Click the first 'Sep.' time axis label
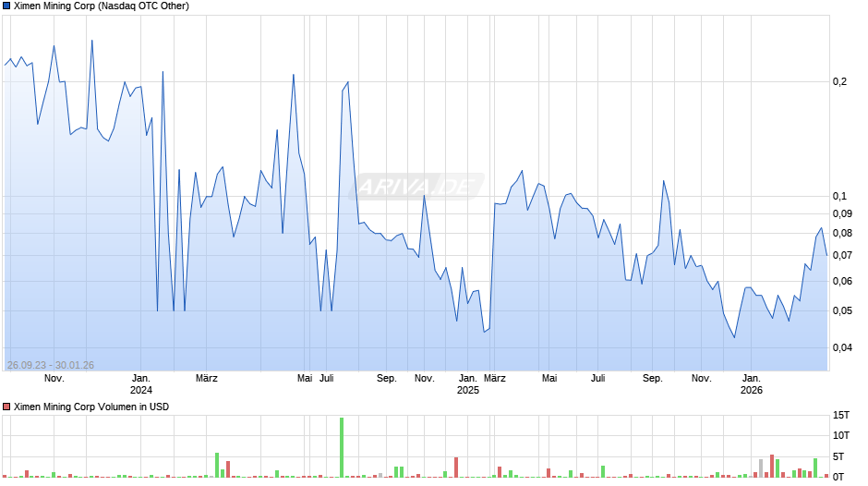The image size is (868, 486). click(386, 379)
